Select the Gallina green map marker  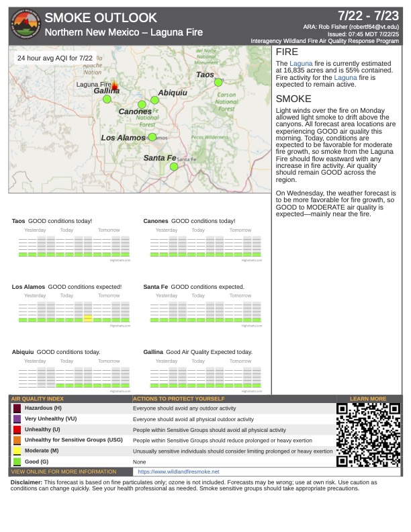click(x=106, y=99)
